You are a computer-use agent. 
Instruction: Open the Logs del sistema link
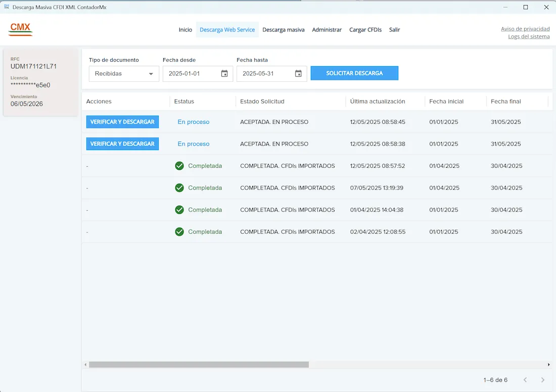[x=529, y=36]
